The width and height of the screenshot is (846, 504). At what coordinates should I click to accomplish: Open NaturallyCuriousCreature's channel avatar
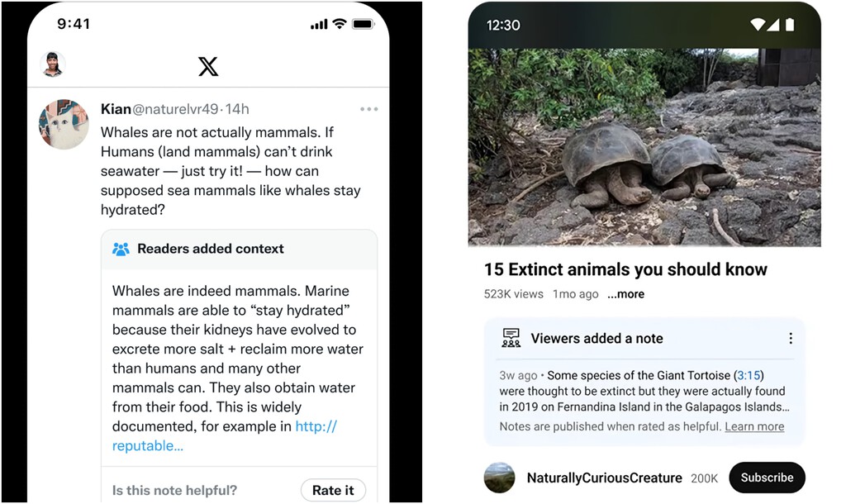pos(499,478)
